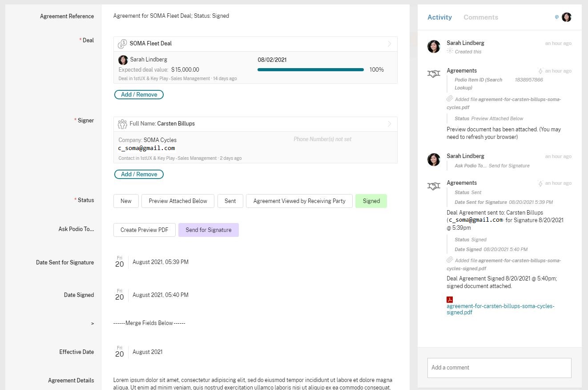Click the first Agreements handshake icon in activity
588x390 pixels.
(x=434, y=73)
